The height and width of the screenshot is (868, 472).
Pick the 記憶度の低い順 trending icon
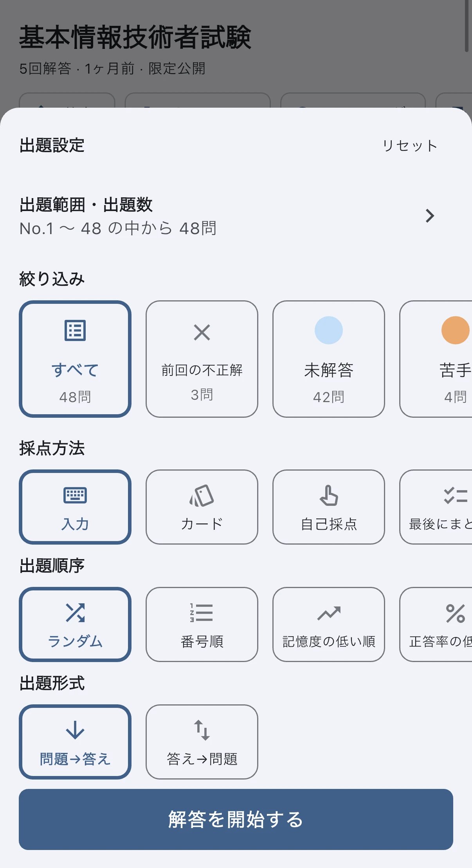point(329,613)
